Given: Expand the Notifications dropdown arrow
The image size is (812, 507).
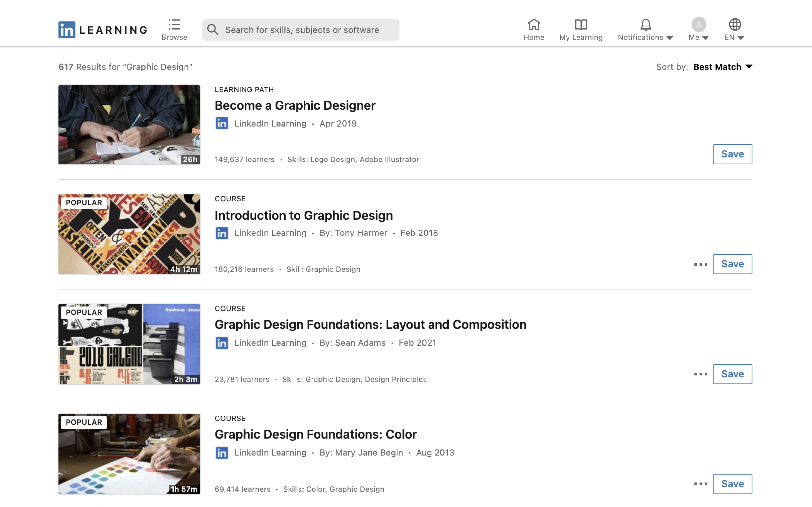Looking at the screenshot, I should click(670, 38).
